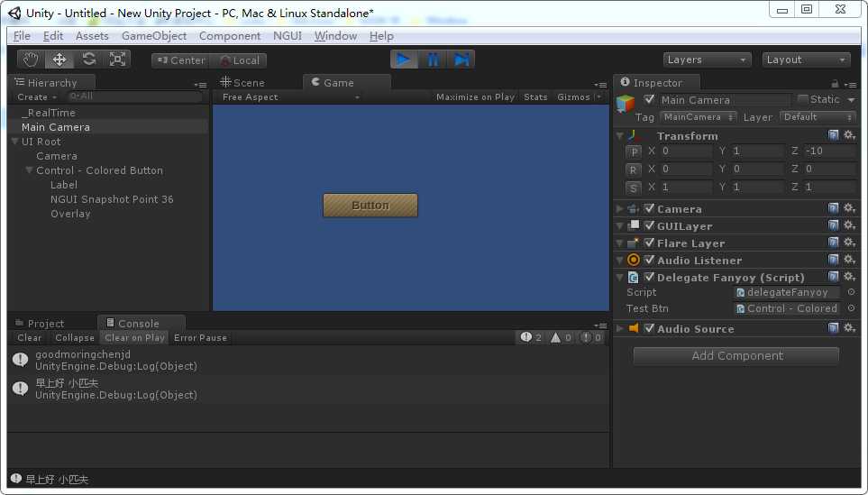Toggle error messages filter in Console
This screenshot has width=868, height=495.
590,337
